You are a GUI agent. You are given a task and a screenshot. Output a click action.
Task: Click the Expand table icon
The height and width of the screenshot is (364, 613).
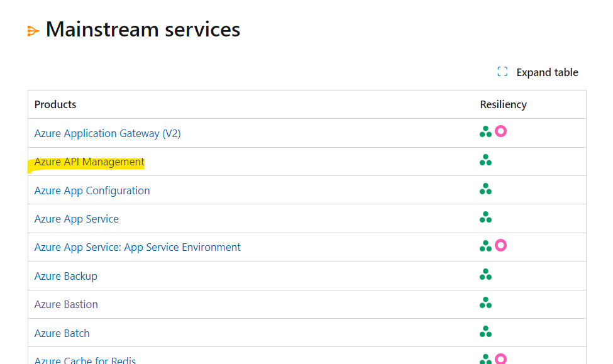click(502, 72)
